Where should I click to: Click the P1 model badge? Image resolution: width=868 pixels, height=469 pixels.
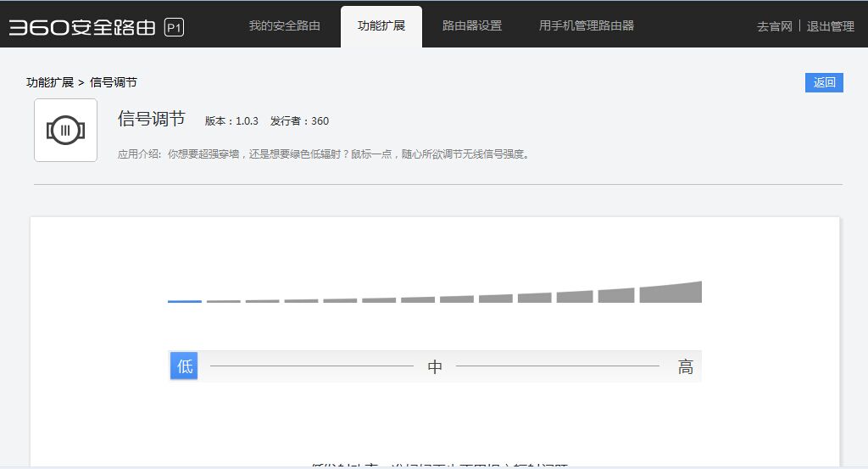tap(174, 28)
